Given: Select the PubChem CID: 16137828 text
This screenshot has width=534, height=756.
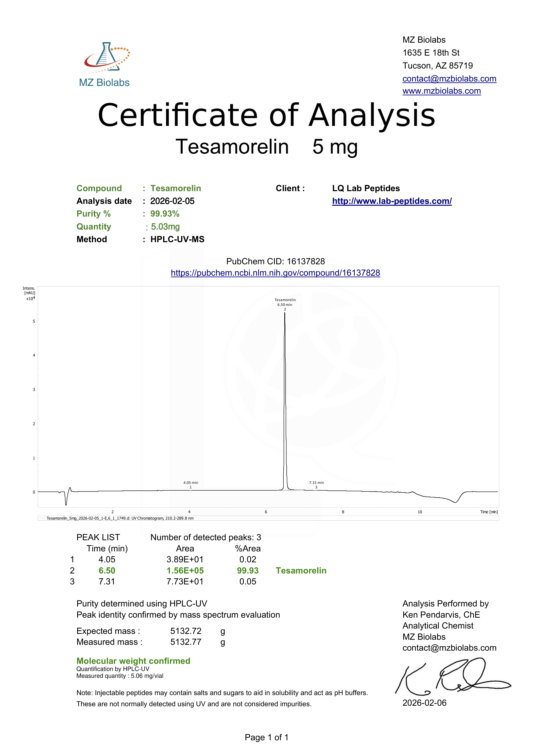Looking at the screenshot, I should 275,261.
